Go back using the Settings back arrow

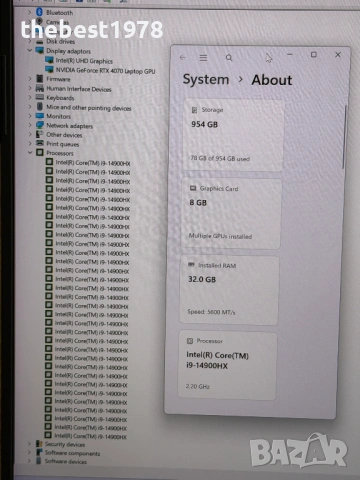[x=182, y=57]
